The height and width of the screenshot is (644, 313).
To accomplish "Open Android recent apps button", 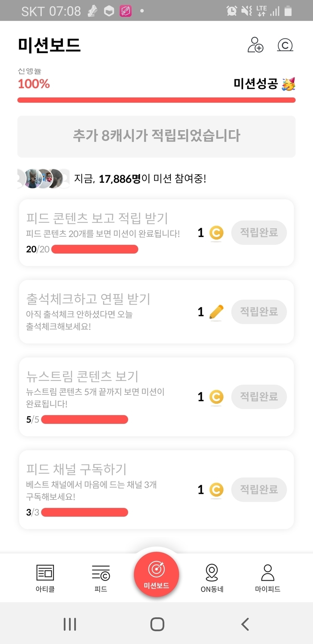I will (70, 624).
